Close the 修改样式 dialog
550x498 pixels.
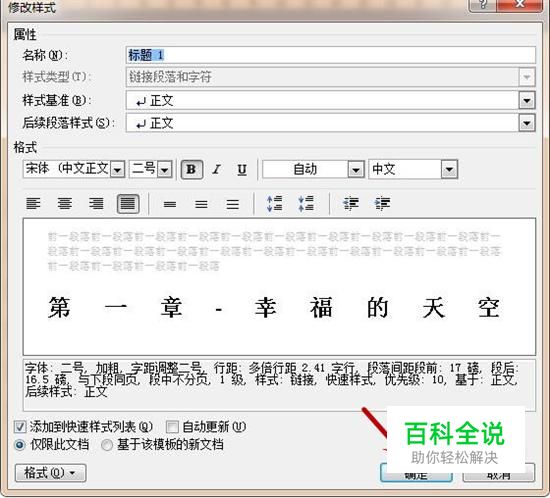(x=520, y=5)
